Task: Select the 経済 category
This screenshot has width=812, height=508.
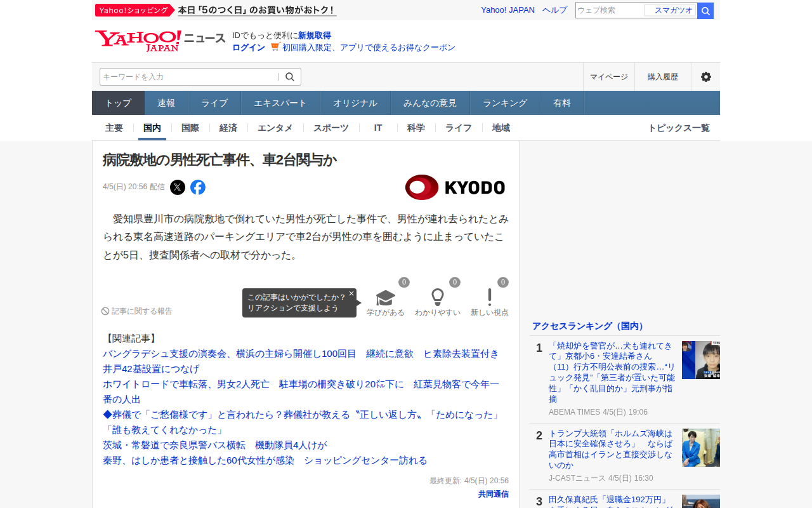Action: 228,128
